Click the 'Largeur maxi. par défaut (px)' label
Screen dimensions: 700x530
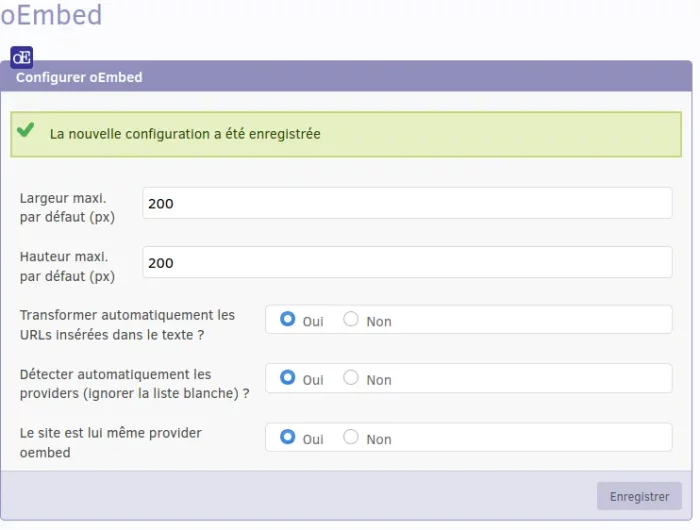tap(67, 208)
